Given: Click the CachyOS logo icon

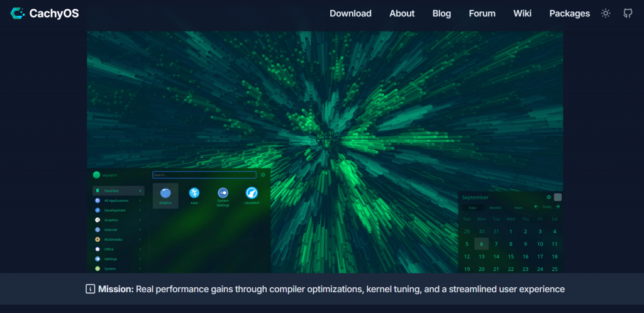Looking at the screenshot, I should coord(18,13).
